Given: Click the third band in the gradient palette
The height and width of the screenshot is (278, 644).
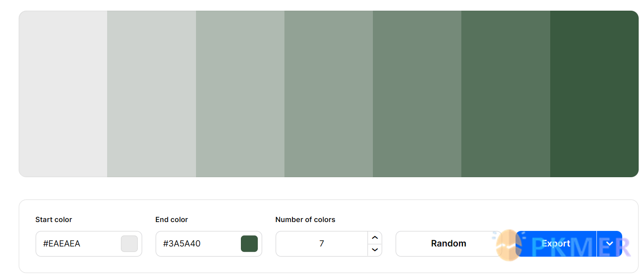Looking at the screenshot, I should pyautogui.click(x=240, y=94).
